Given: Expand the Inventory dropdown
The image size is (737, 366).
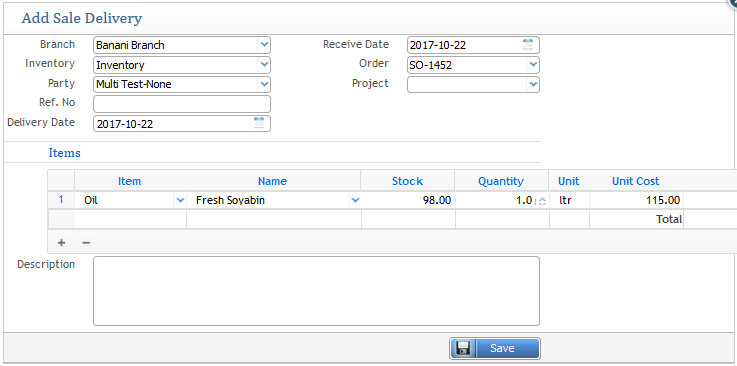Looking at the screenshot, I should (264, 65).
